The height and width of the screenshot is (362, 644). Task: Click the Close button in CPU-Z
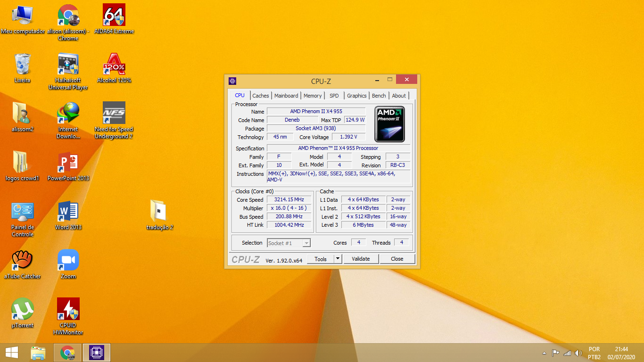click(397, 259)
